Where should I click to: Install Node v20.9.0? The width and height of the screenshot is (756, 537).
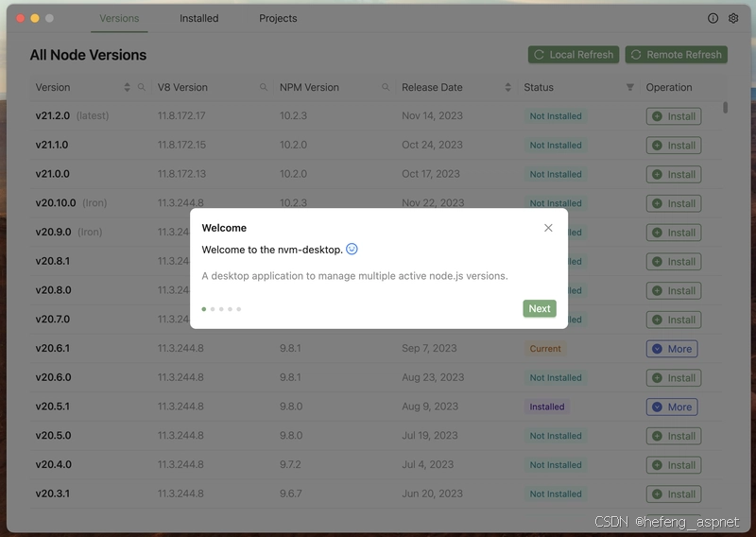click(x=674, y=233)
